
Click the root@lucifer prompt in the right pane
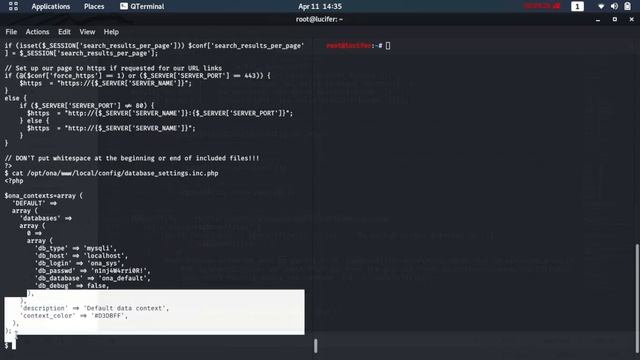(x=354, y=46)
